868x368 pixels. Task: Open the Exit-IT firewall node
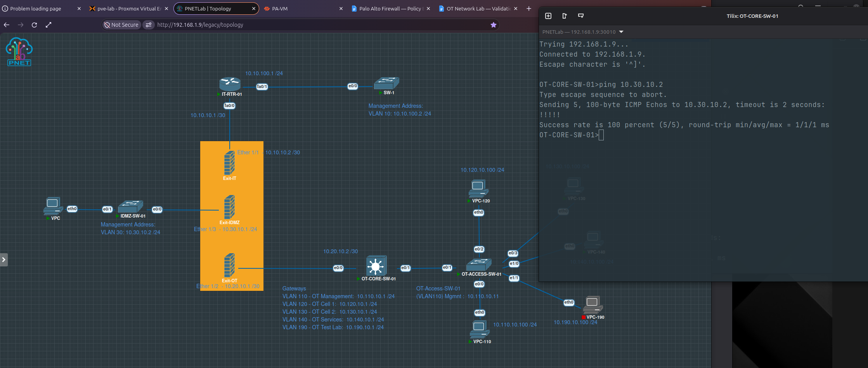(229, 163)
